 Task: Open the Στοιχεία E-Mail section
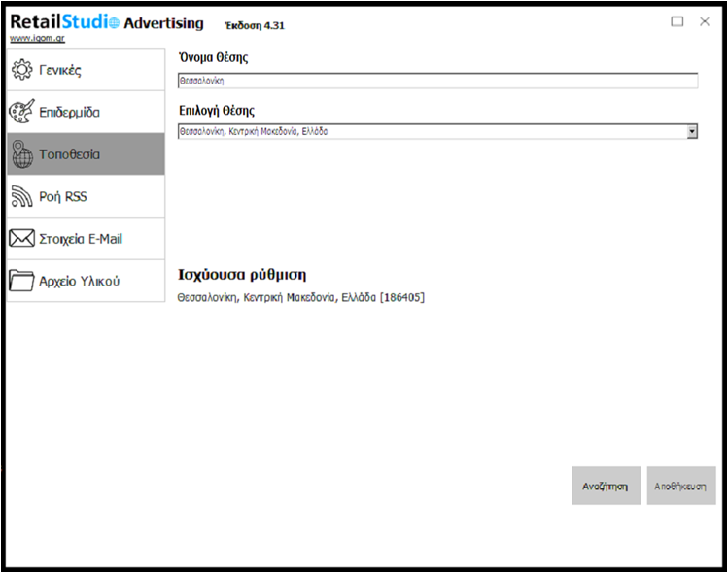coord(81,239)
